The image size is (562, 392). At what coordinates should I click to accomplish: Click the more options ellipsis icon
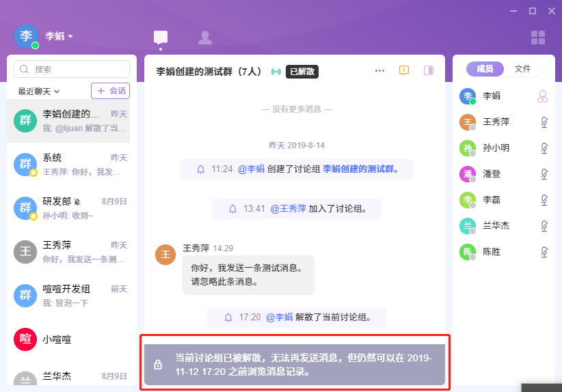pos(380,70)
